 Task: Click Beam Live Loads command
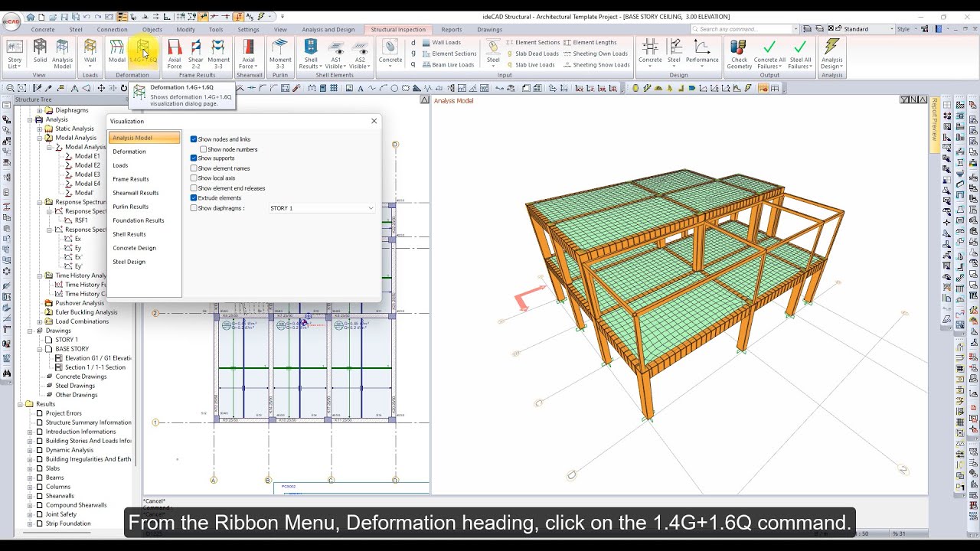tap(448, 65)
